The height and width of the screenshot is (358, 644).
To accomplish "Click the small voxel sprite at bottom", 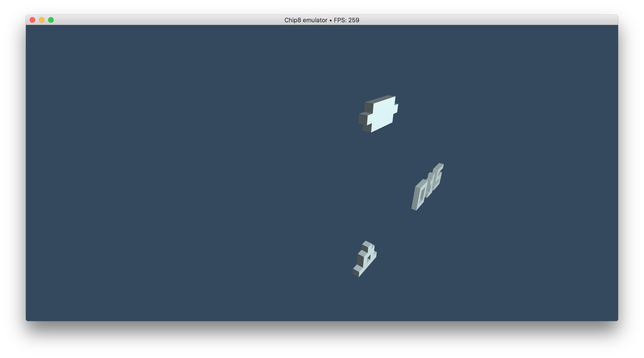I will coord(365,259).
